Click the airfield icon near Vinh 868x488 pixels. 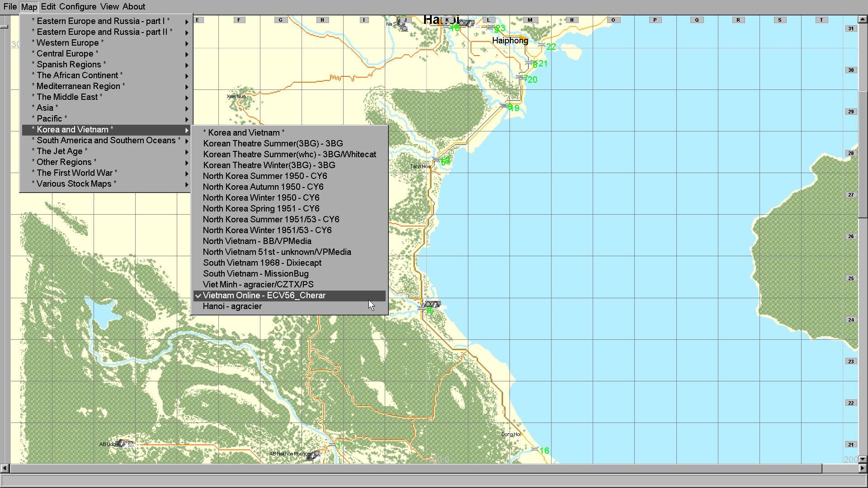[432, 304]
